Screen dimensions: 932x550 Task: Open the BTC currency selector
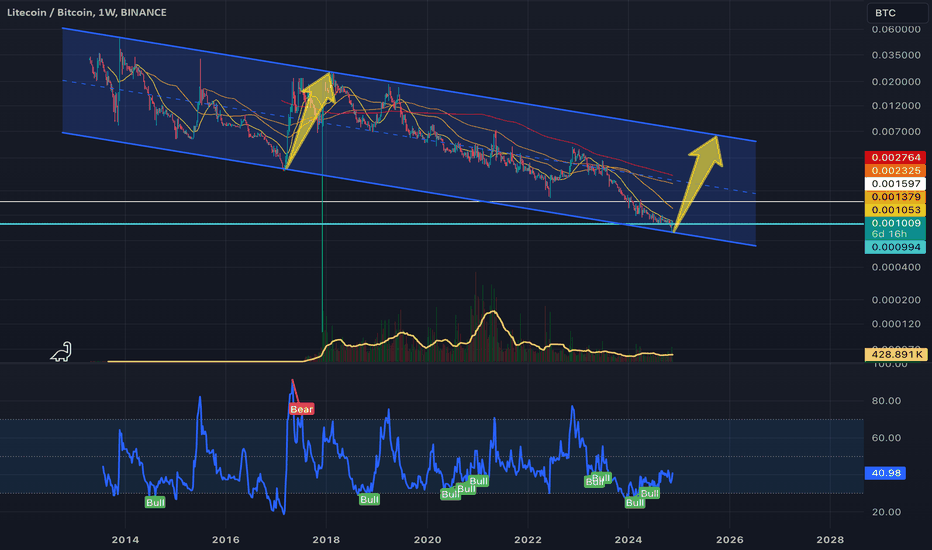897,12
